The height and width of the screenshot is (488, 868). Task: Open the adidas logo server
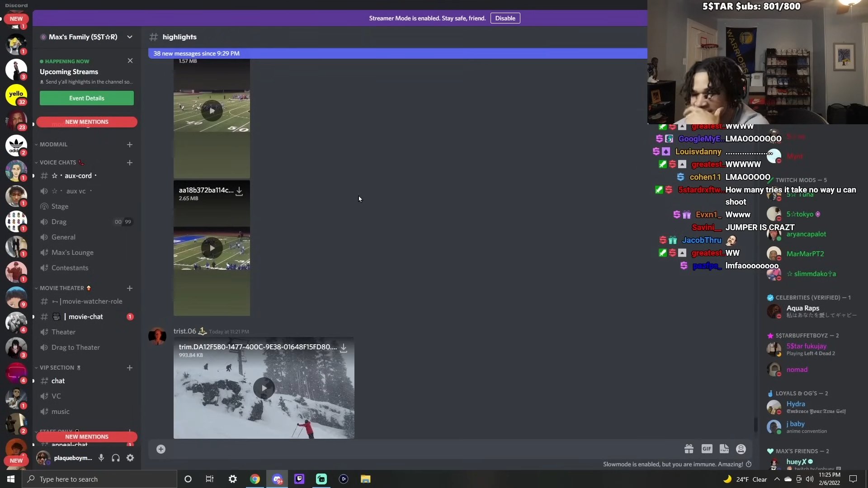pos(16,145)
